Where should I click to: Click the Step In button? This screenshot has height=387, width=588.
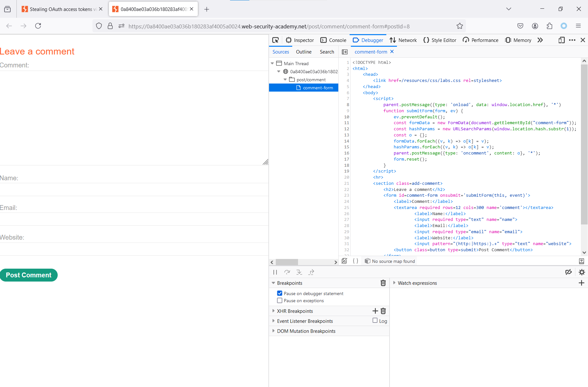pos(299,272)
